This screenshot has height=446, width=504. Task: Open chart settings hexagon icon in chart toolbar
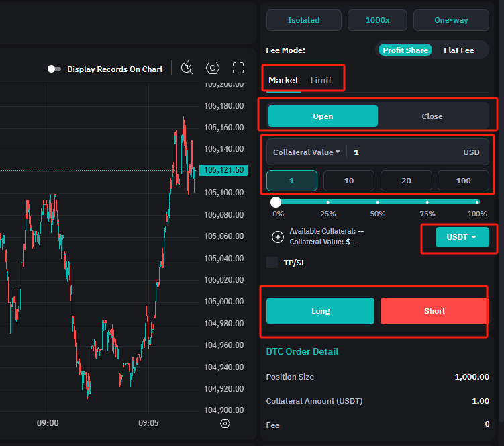(x=213, y=68)
